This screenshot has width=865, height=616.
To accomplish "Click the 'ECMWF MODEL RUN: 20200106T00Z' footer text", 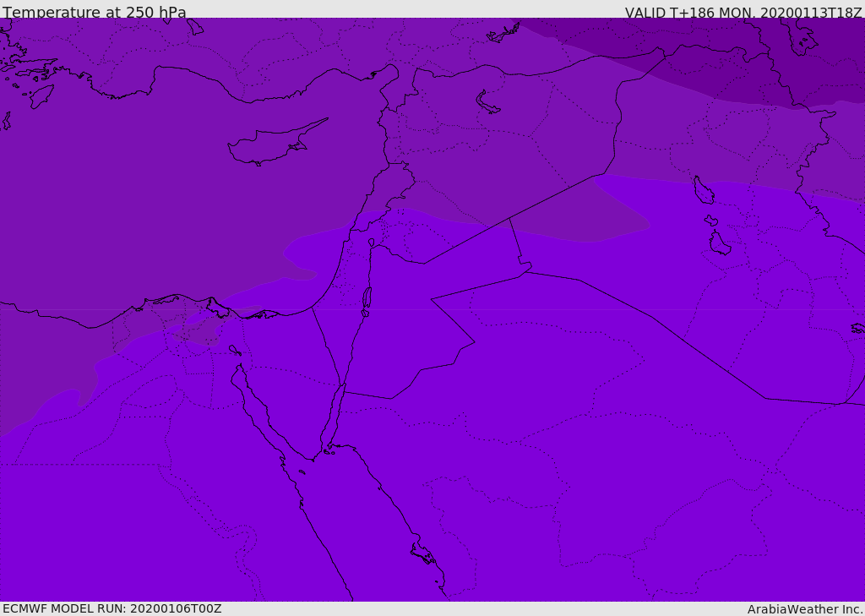I will 112,608.
